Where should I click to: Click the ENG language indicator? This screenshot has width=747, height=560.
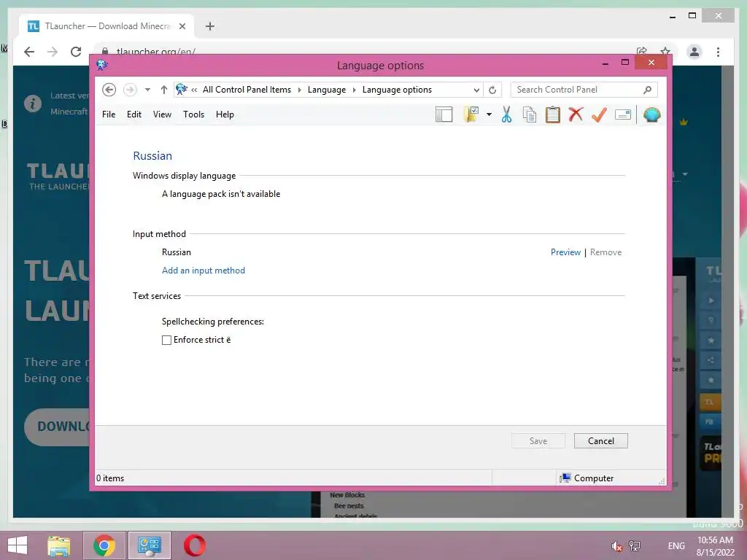point(676,545)
